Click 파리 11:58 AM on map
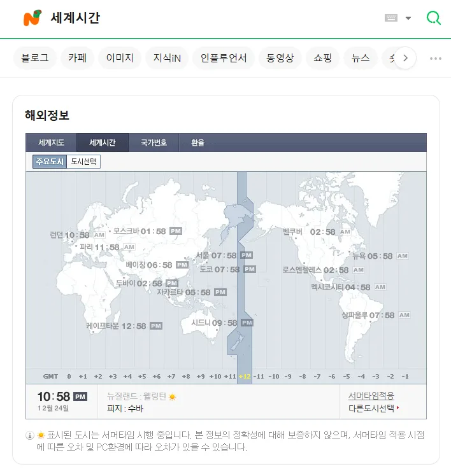Viewport: 451px width, 476px height. [x=107, y=247]
